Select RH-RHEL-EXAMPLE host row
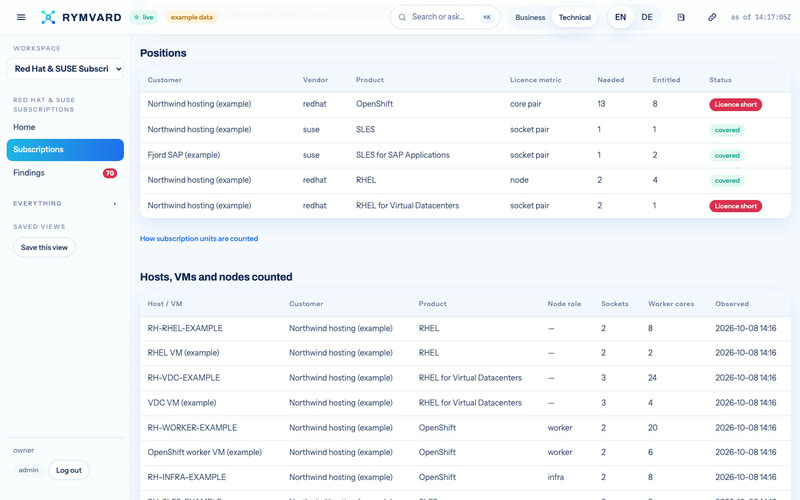Viewport: 800px width, 500px height. (465, 329)
